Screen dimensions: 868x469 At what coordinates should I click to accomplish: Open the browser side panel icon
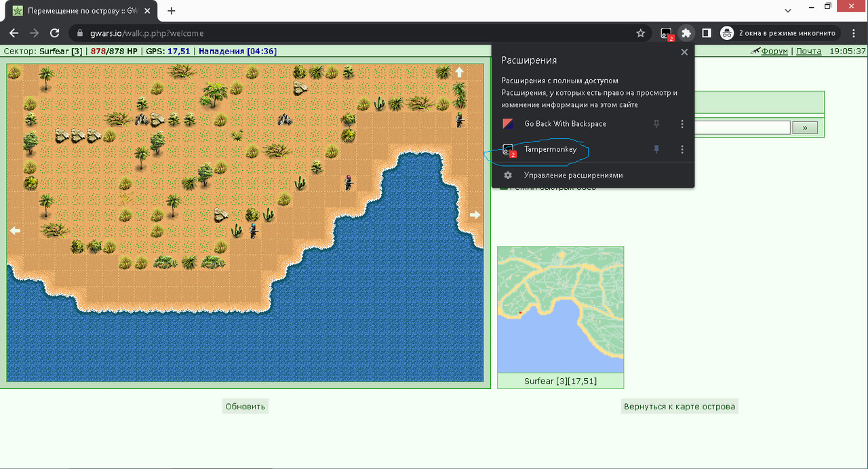[706, 33]
